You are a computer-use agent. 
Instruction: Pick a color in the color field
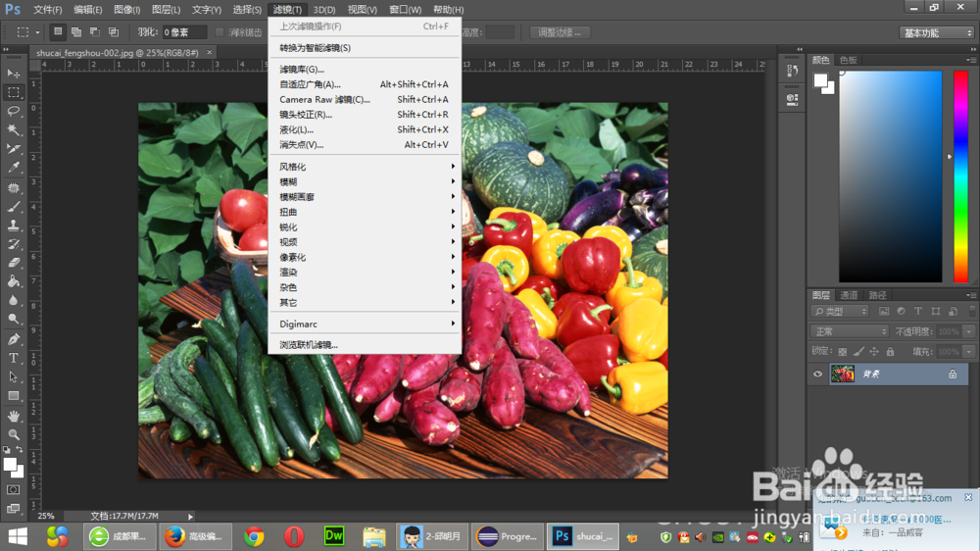pyautogui.click(x=890, y=176)
